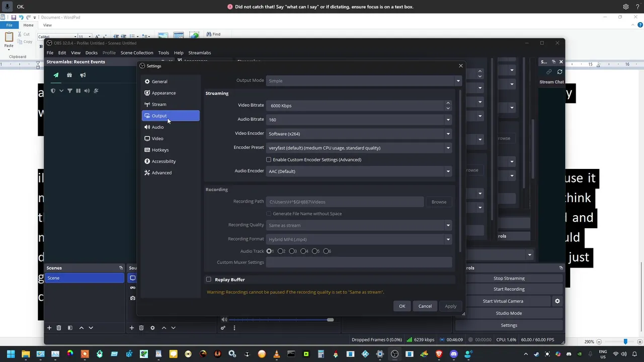Expand Recent Events chevron dropdown
Image resolution: width=644 pixels, height=362 pixels.
pos(61,90)
